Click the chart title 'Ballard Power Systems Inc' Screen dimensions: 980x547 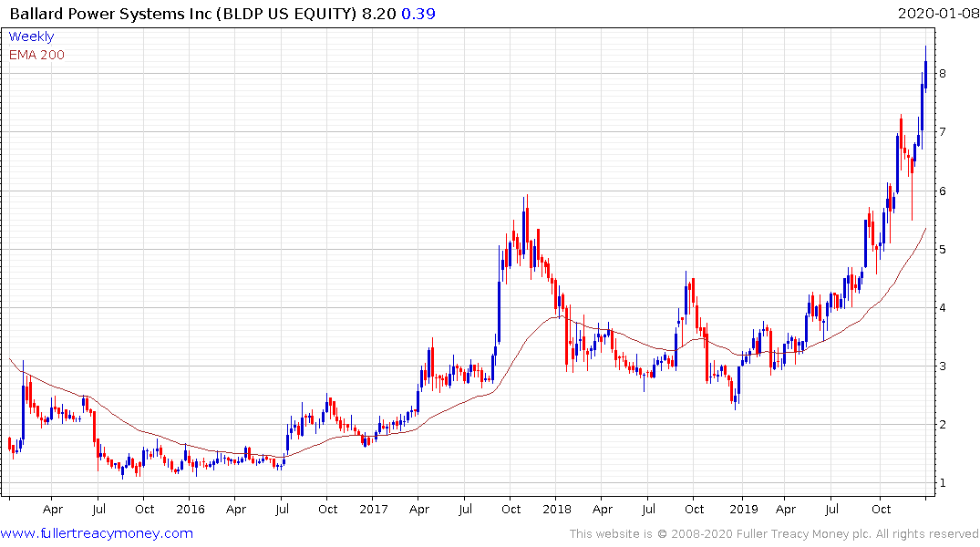(x=110, y=13)
